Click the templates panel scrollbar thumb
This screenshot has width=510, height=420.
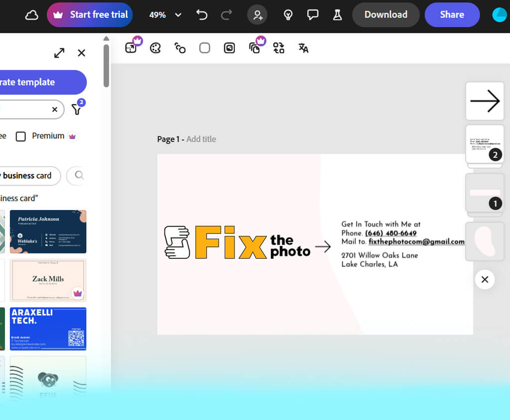pos(106,66)
